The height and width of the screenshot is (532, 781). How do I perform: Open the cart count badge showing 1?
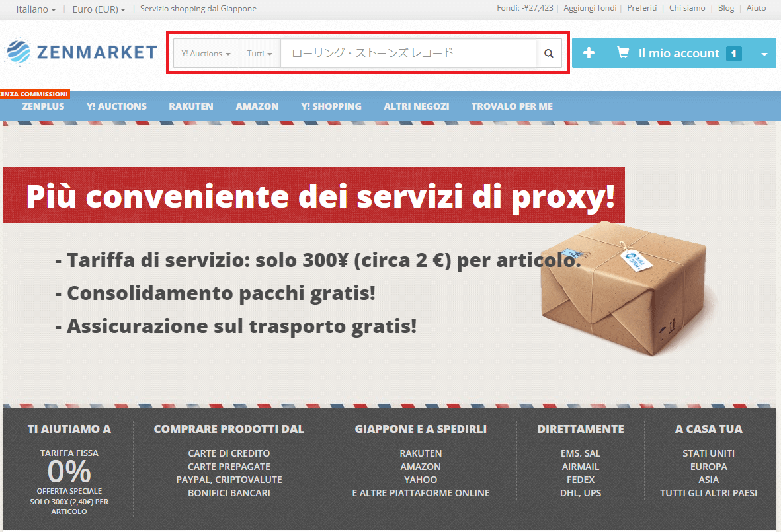(733, 54)
